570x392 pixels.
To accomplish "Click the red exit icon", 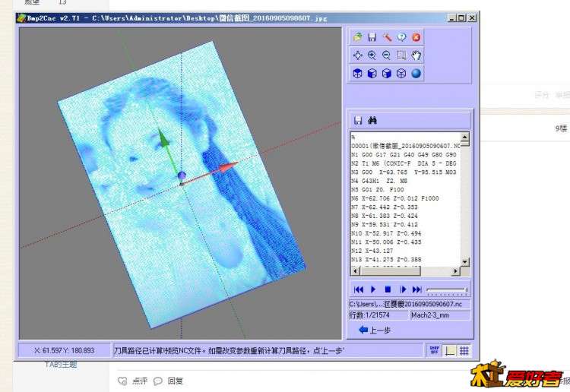I will 416,36.
